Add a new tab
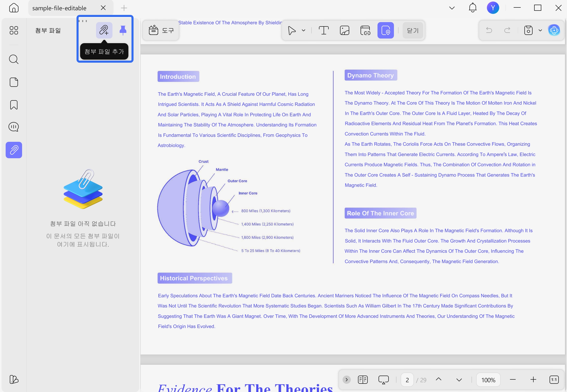The height and width of the screenshot is (392, 567). (124, 8)
